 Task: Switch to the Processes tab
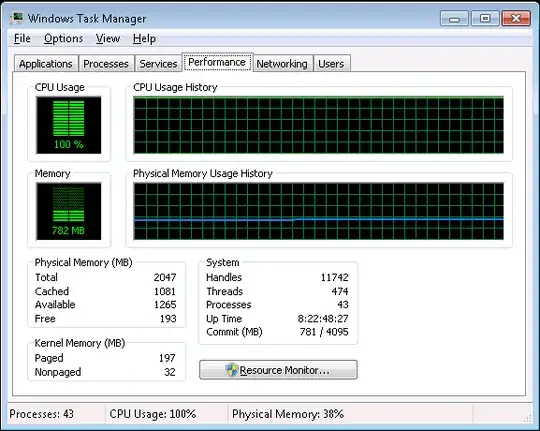click(106, 64)
